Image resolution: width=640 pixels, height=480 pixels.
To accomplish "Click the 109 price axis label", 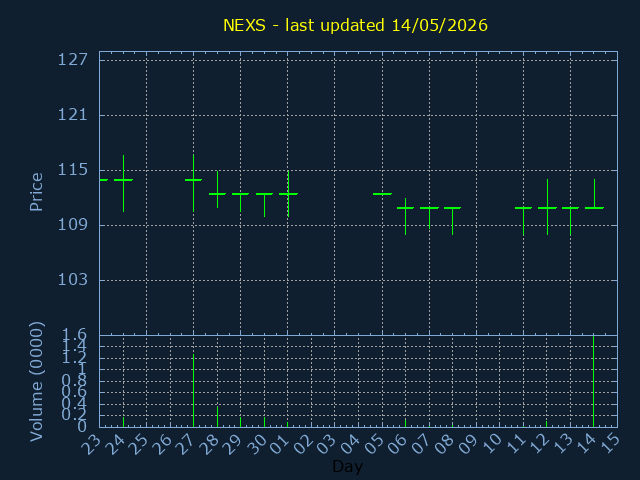I will [73, 225].
